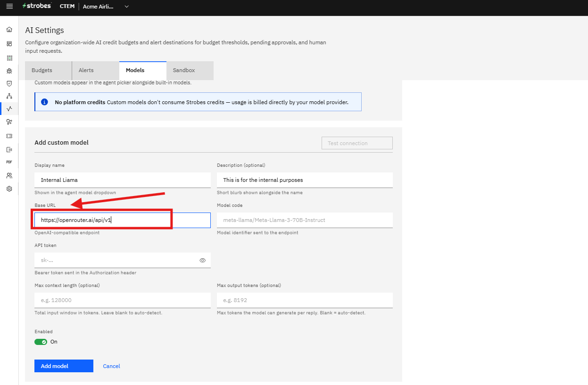Screen dimensions: 588x385
Task: Click the Description input field
Action: [305, 180]
